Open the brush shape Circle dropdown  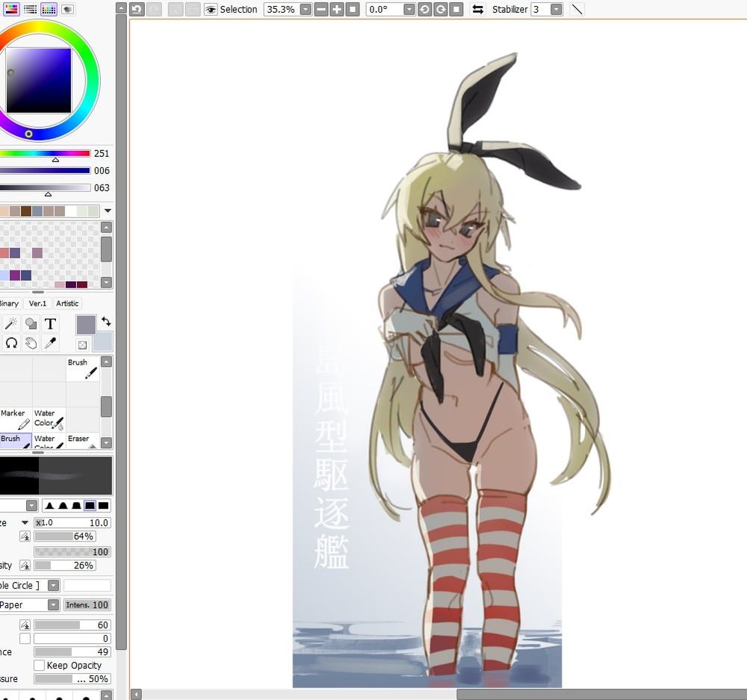53,585
